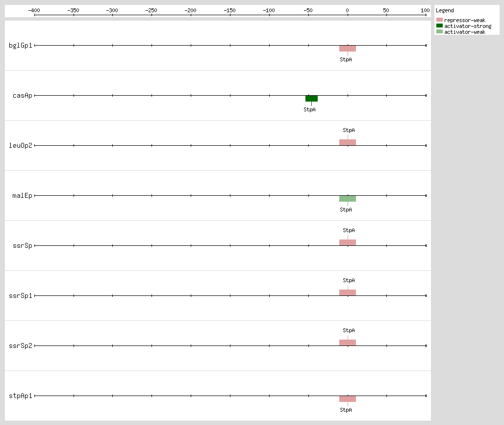504x425 pixels.
Task: Click the activator-weak legend color swatch
Action: click(439, 31)
